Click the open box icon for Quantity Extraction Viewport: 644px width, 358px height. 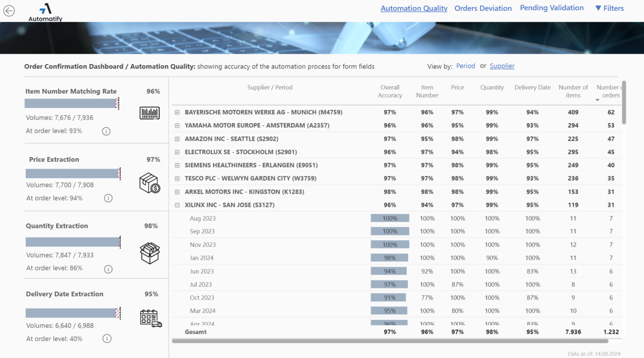(x=150, y=253)
